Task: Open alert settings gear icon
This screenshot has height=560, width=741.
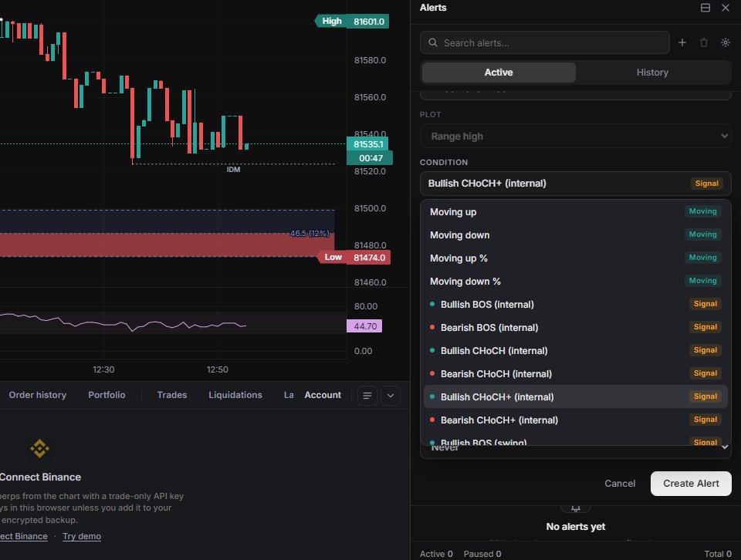Action: pos(726,43)
